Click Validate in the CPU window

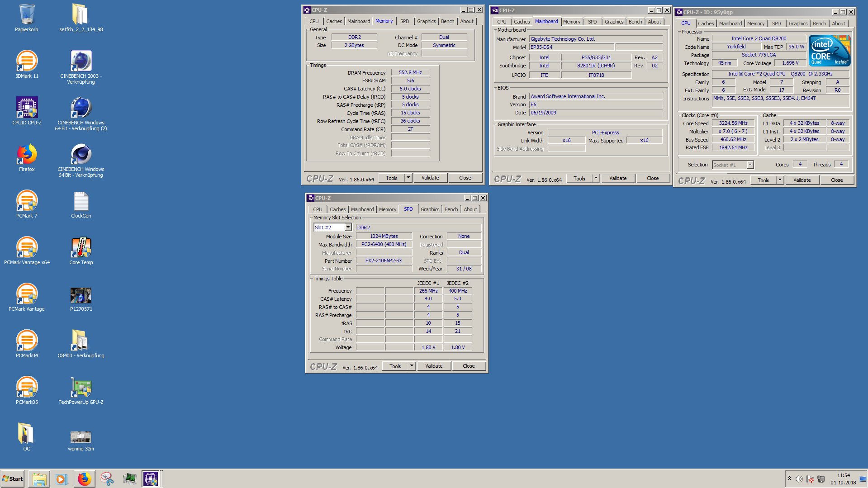(802, 180)
